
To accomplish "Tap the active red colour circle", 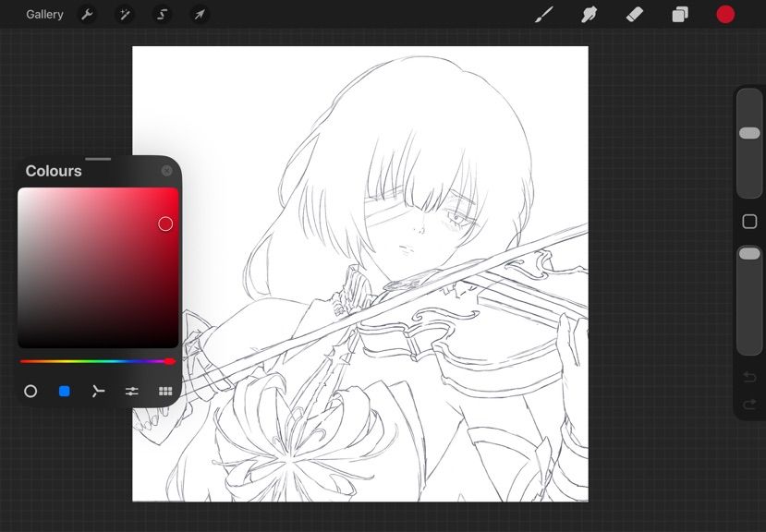I will [725, 15].
